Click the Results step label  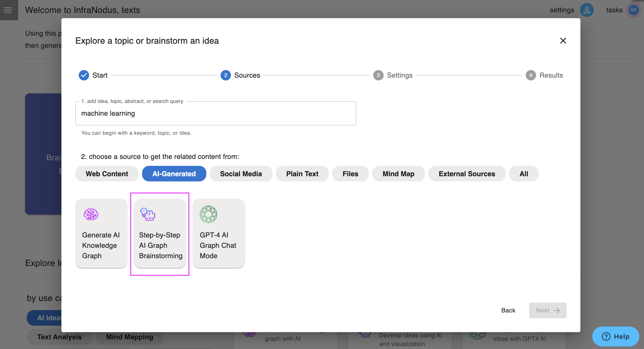pyautogui.click(x=551, y=75)
